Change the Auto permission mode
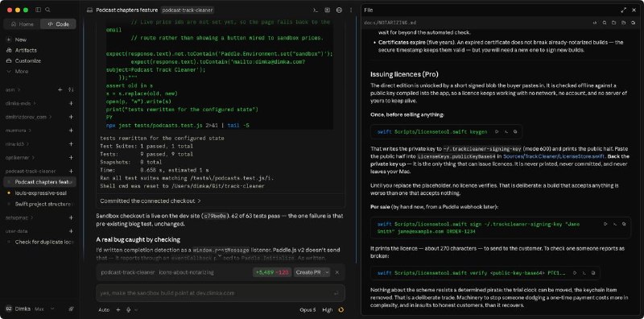 104,310
